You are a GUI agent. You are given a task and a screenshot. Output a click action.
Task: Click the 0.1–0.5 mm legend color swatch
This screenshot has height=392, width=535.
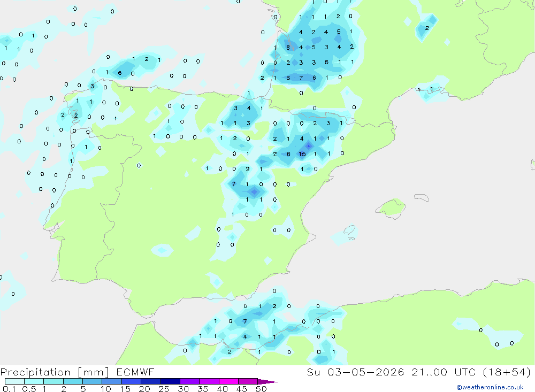pos(14,381)
